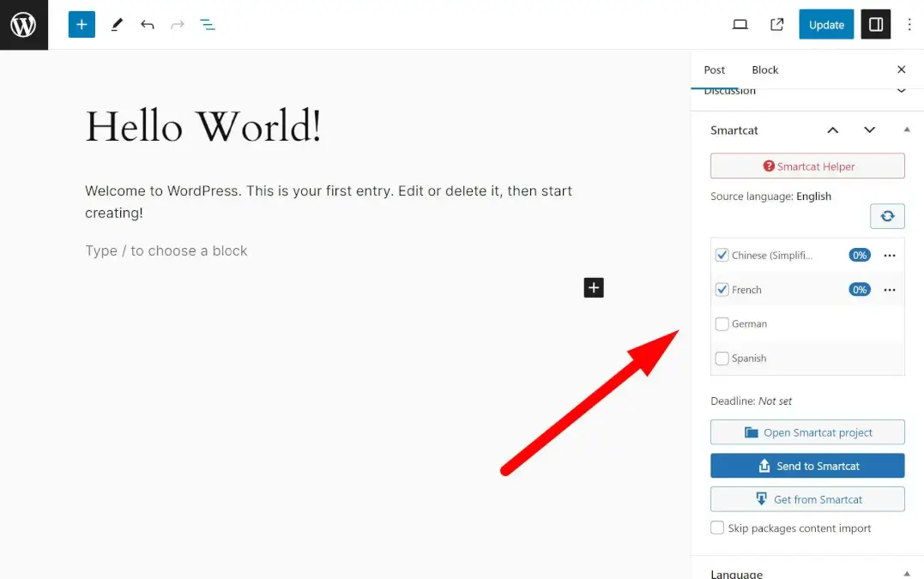Switch to the Post tab
The image size is (924, 579).
tap(714, 69)
